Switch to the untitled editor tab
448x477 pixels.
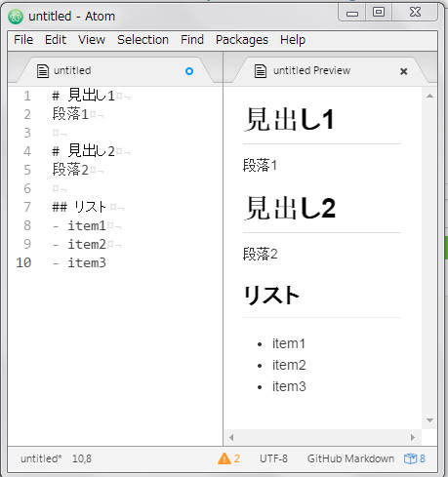115,71
